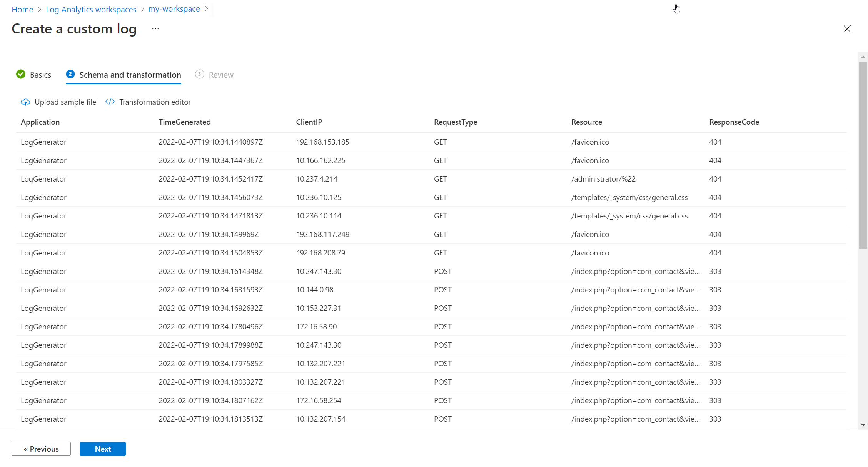The image size is (868, 467).
Task: Click the Previous button
Action: pos(41,449)
